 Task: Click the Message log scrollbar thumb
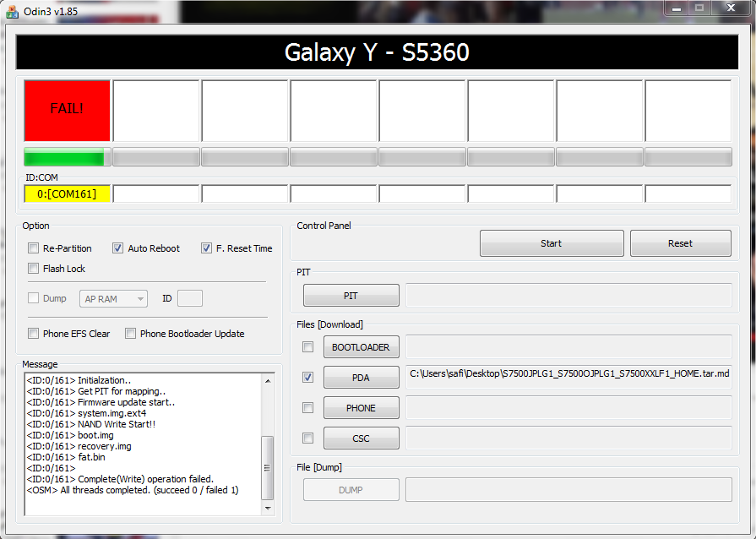268,468
